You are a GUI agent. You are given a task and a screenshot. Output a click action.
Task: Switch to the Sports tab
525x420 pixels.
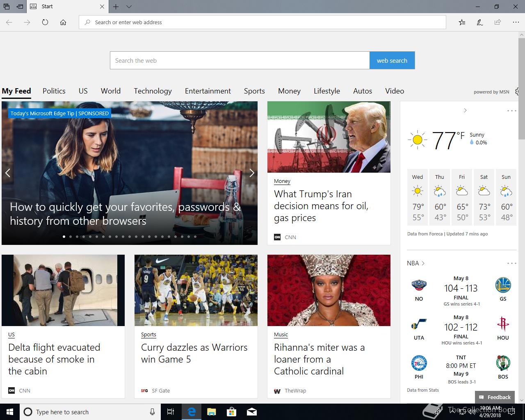(254, 91)
